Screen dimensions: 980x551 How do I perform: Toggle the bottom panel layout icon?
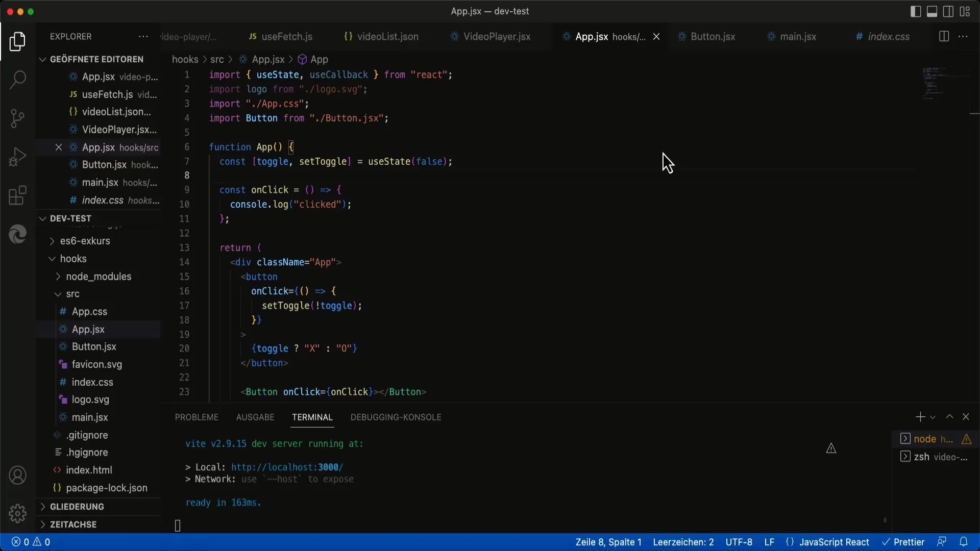click(932, 11)
